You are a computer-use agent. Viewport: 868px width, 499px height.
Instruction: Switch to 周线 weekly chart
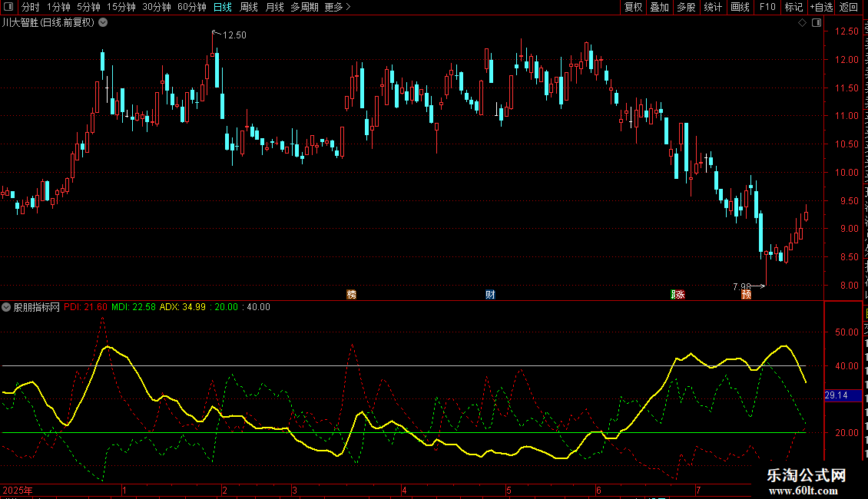[249, 7]
